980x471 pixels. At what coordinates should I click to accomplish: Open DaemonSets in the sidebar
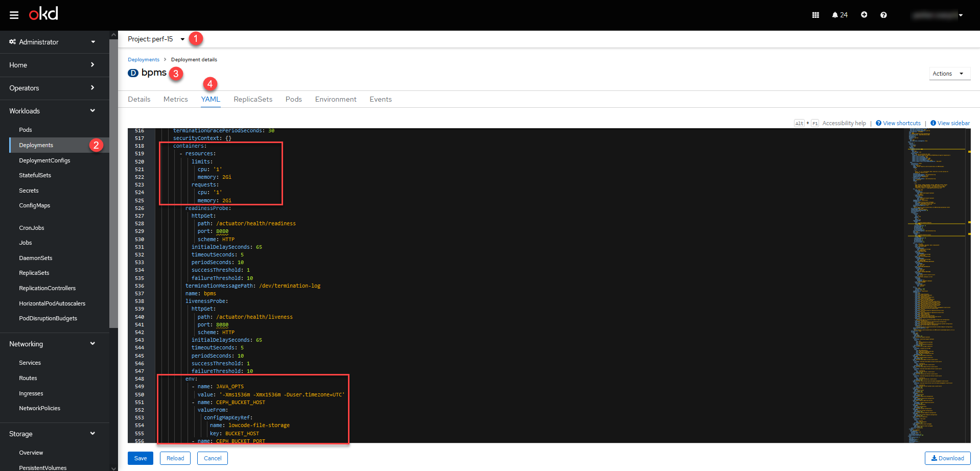coord(36,258)
